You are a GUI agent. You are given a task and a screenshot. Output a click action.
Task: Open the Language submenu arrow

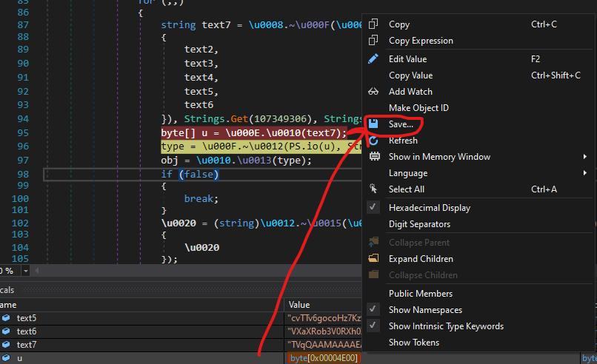pos(585,173)
